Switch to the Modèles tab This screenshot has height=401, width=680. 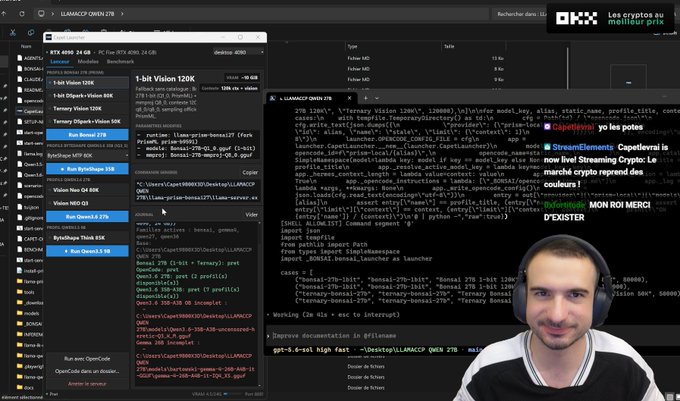[x=88, y=62]
